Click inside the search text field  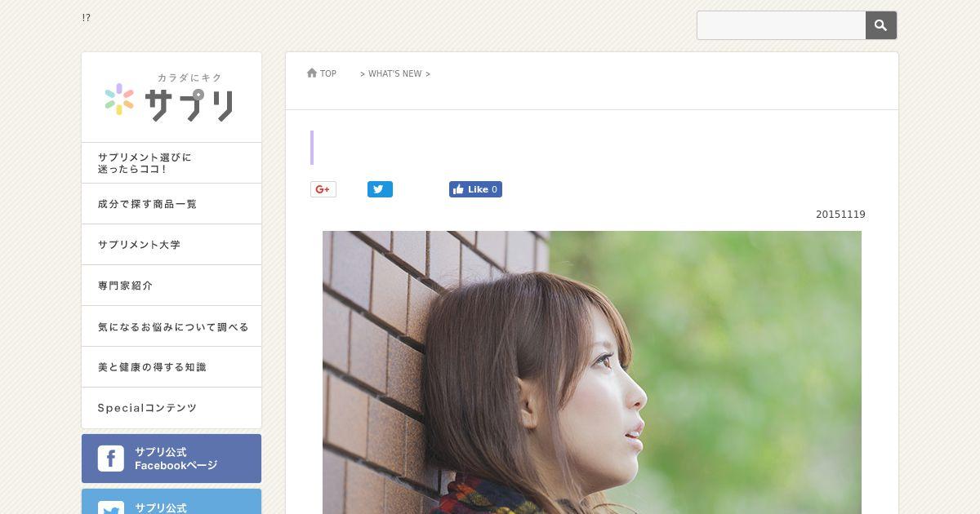click(x=782, y=25)
